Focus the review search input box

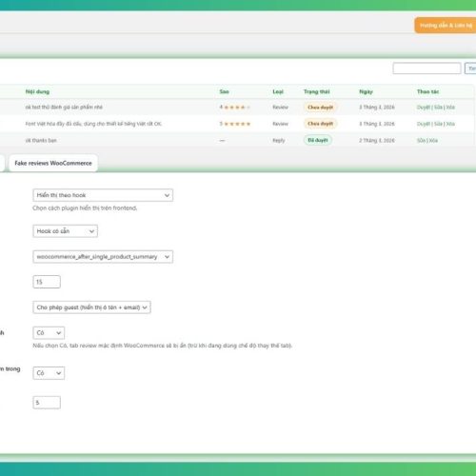(x=426, y=69)
